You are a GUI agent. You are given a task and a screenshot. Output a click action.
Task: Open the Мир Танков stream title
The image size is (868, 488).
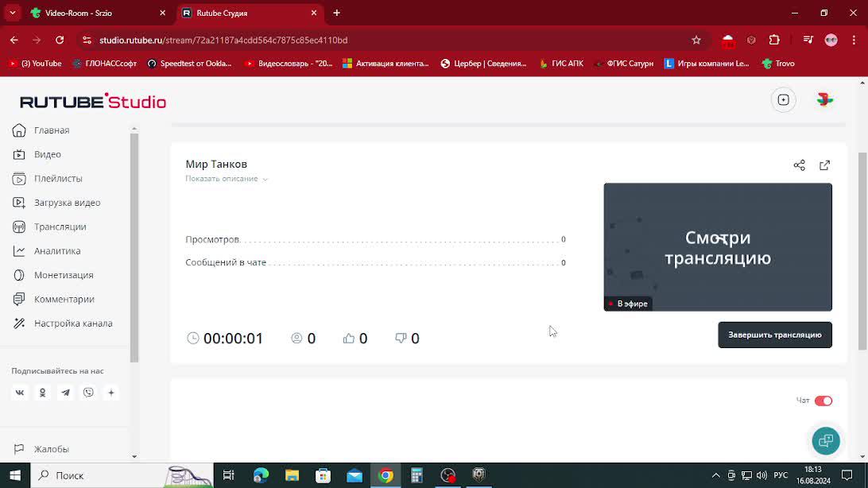pos(216,165)
